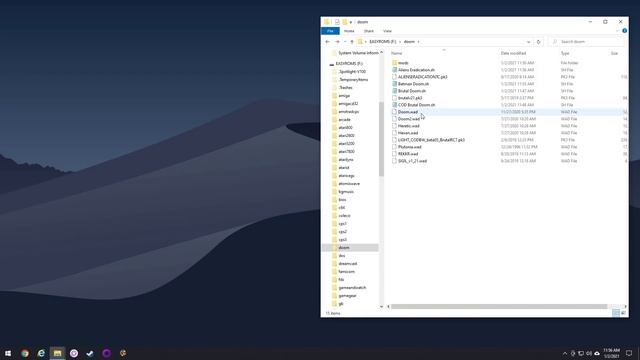Go up one folder level
The width and height of the screenshot is (640, 360).
point(352,42)
